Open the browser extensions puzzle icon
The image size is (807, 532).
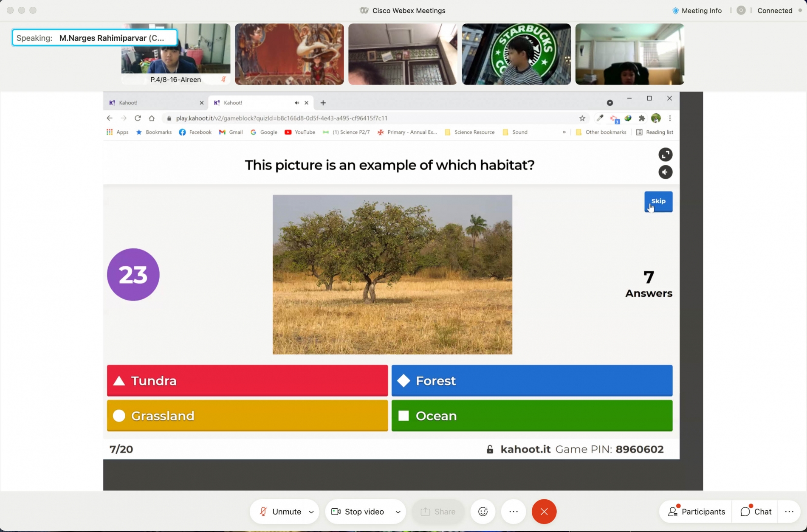[642, 118]
